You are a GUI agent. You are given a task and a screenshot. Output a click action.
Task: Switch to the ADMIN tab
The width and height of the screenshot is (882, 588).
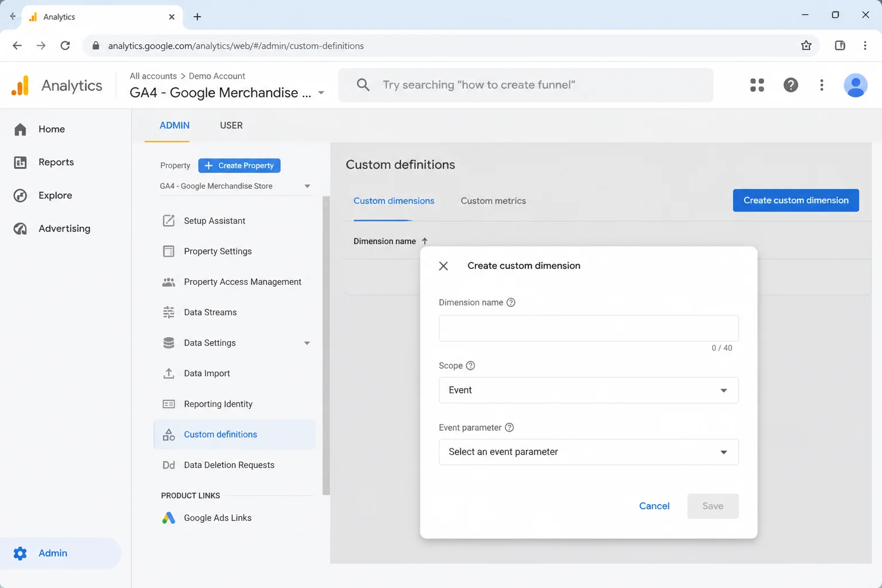(x=175, y=125)
